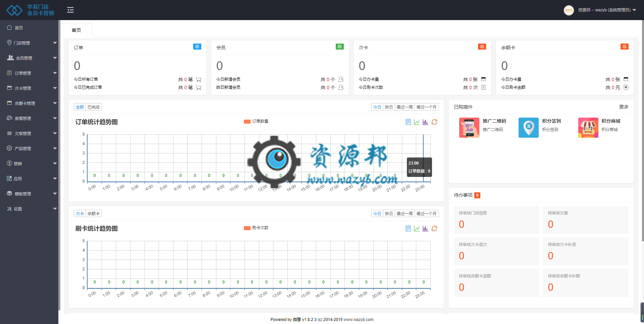Click the 华易门店 logo icon

pos(14,10)
